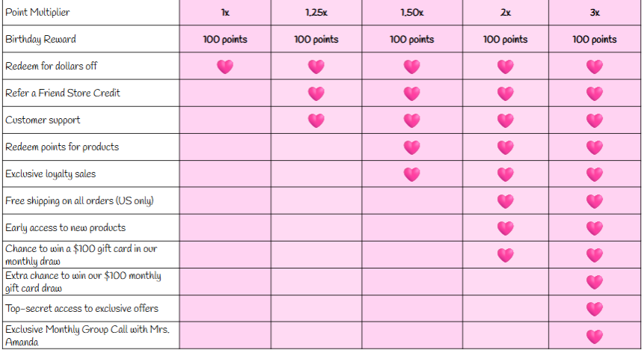644x350 pixels.
Task: Click the 1.50x heart for Redeem points for products
Action: point(412,147)
